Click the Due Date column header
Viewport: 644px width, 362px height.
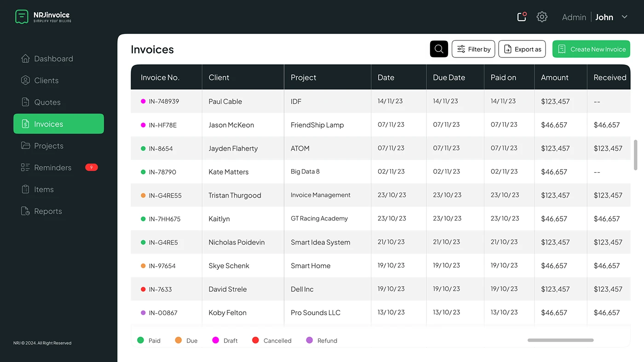pyautogui.click(x=449, y=78)
